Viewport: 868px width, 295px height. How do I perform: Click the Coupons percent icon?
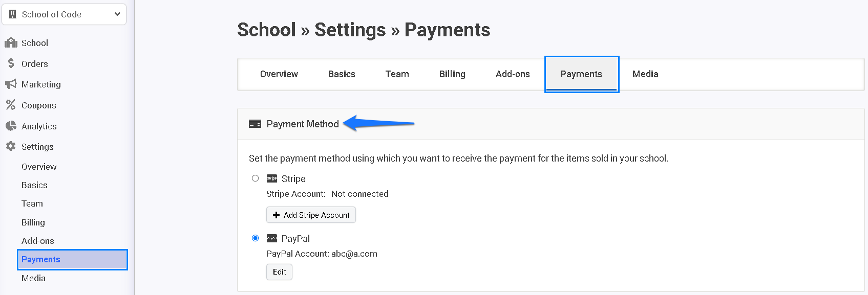pyautogui.click(x=11, y=105)
